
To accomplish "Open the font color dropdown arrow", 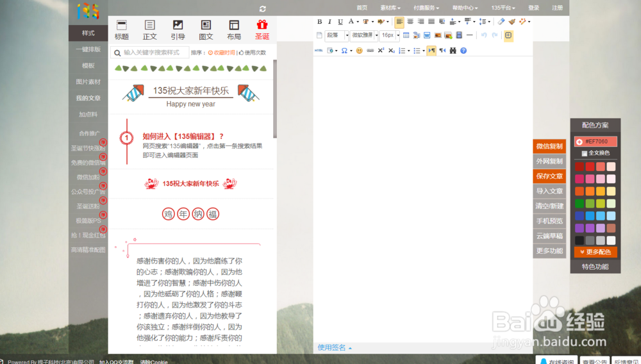I will [358, 22].
